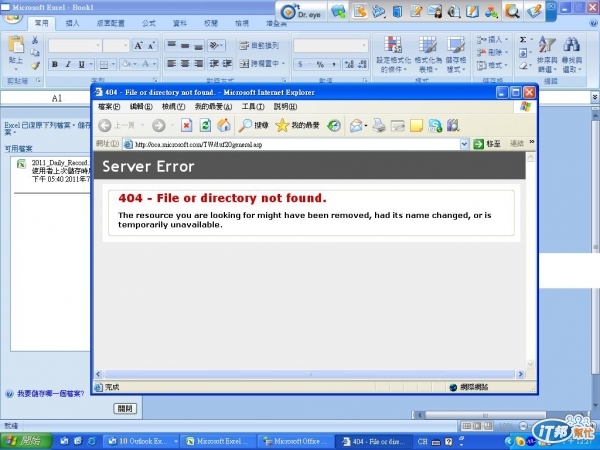Viewport: 600px width, 450px height.
Task: Click the Wrap Text button (自動換列)
Action: click(x=259, y=46)
